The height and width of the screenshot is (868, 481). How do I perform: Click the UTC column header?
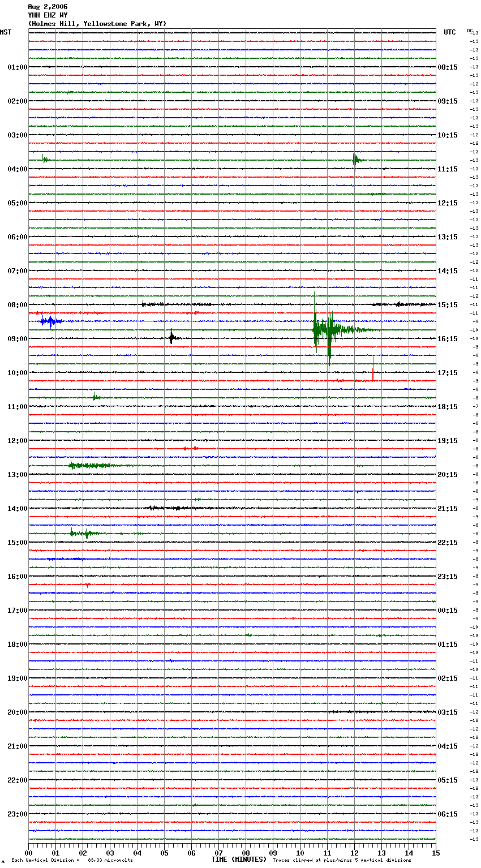pos(450,32)
